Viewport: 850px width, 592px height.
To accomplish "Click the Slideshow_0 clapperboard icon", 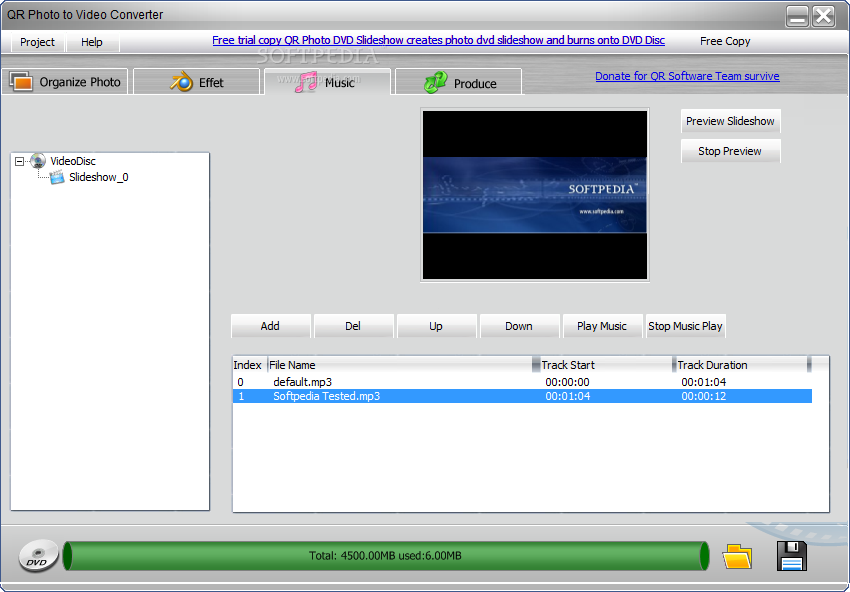I will coord(57,177).
